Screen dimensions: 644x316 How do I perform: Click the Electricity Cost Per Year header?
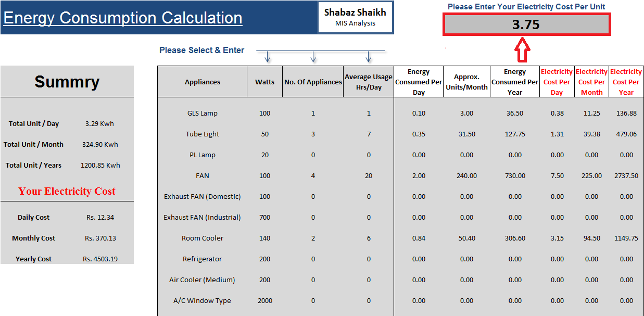pyautogui.click(x=626, y=82)
